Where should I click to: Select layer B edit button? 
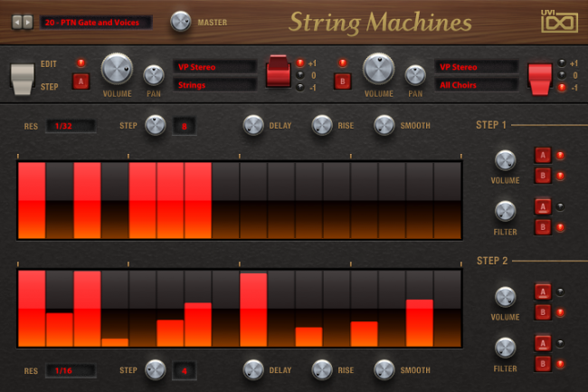pyautogui.click(x=342, y=81)
